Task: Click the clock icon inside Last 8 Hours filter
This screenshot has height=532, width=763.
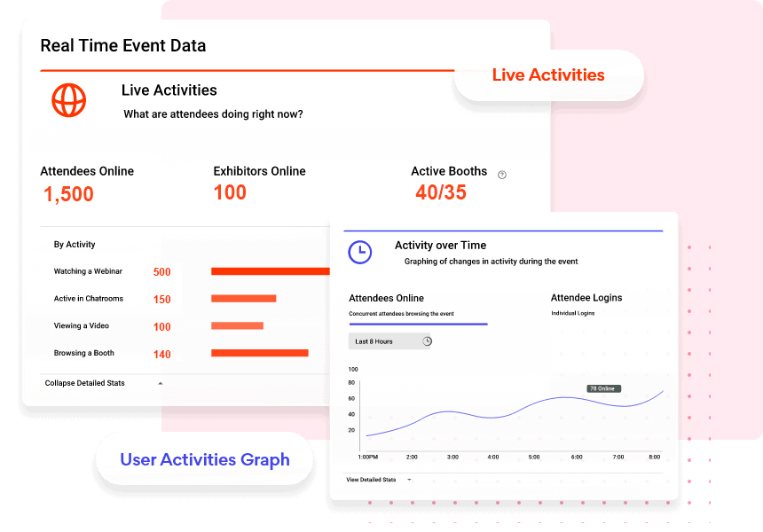Action: point(425,340)
